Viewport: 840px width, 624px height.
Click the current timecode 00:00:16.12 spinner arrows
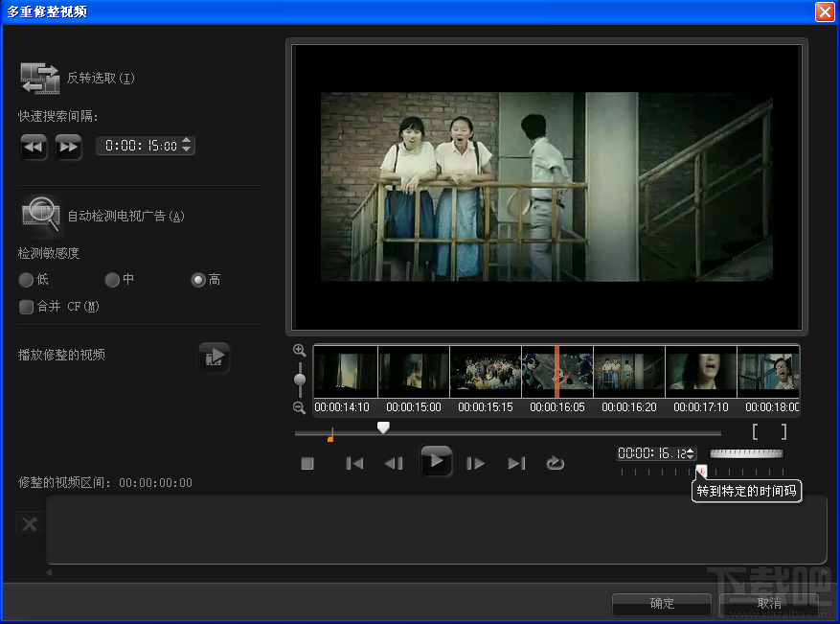pos(691,453)
